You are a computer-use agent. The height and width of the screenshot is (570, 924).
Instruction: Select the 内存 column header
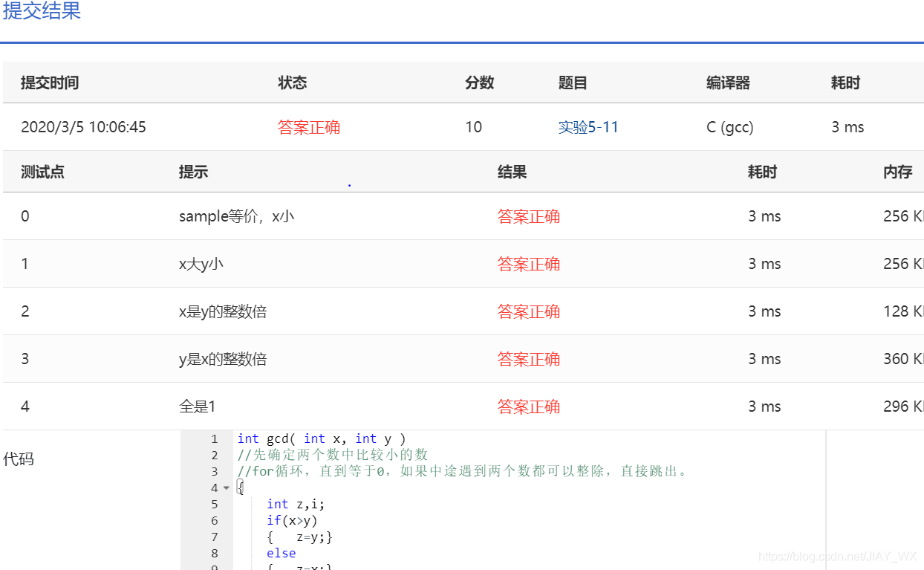(x=898, y=172)
